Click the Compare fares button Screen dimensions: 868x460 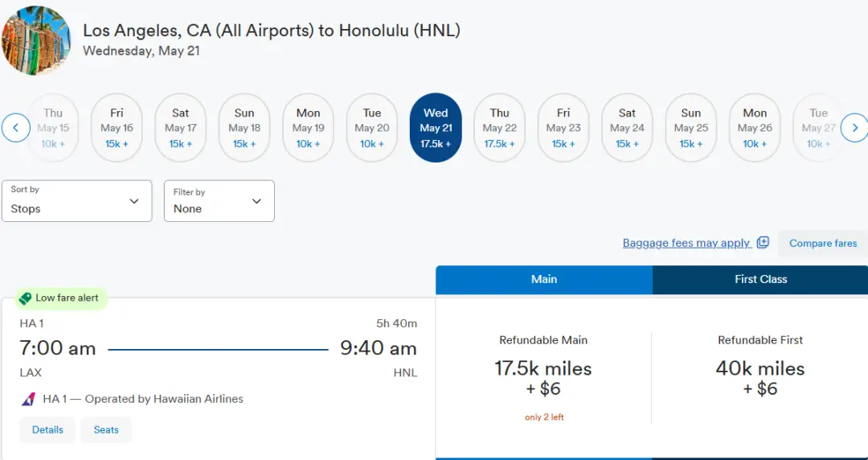pyautogui.click(x=822, y=244)
